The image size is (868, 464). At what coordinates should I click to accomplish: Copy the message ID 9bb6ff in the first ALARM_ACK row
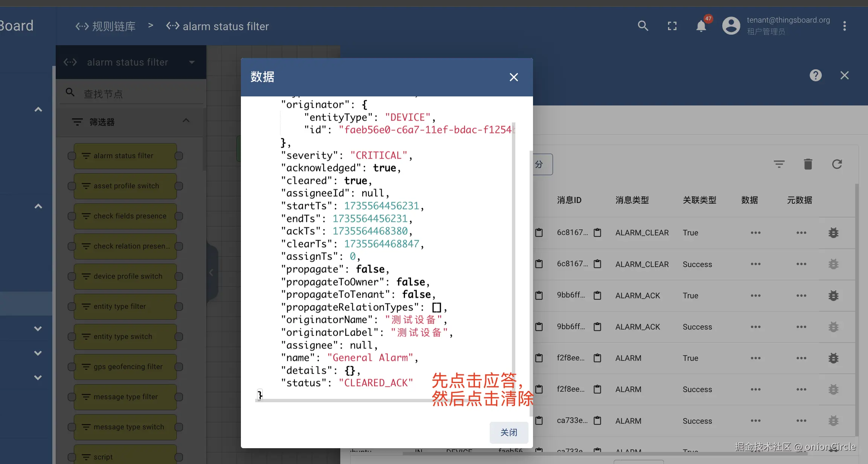597,296
